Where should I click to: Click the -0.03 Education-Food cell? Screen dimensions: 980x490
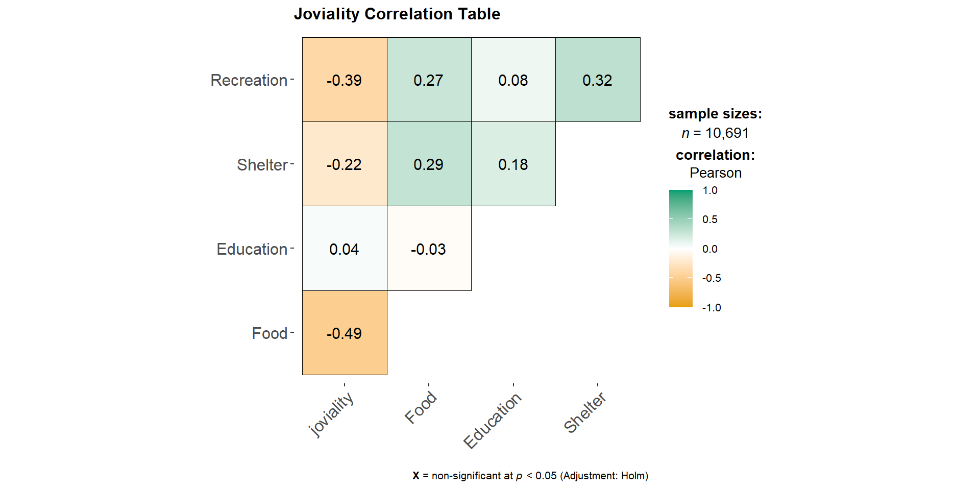[x=429, y=249]
